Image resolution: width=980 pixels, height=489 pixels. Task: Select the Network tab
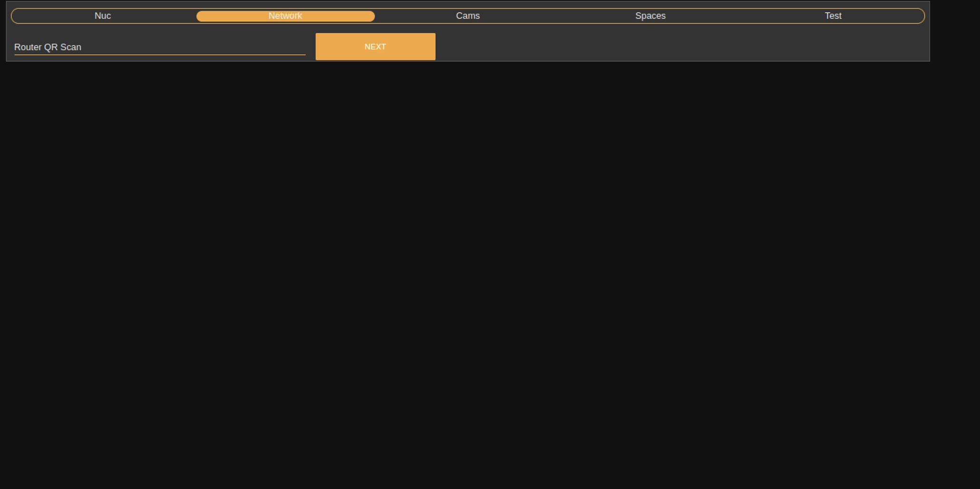point(285,16)
